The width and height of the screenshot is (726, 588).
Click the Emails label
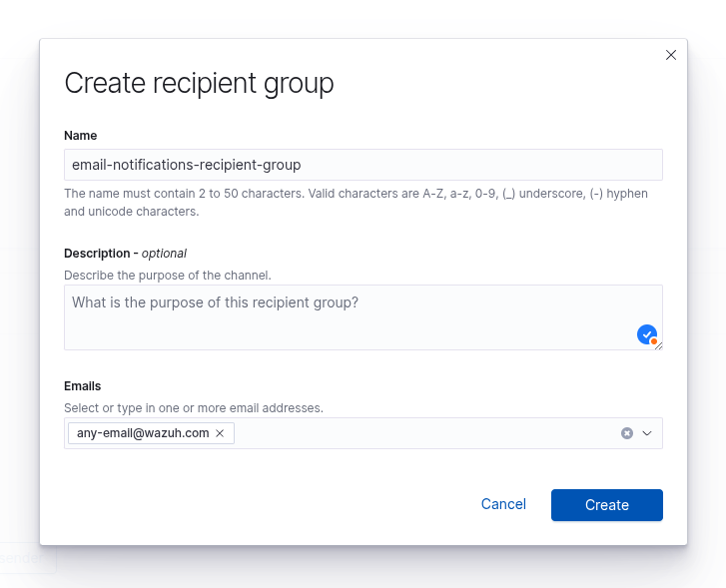(83, 386)
